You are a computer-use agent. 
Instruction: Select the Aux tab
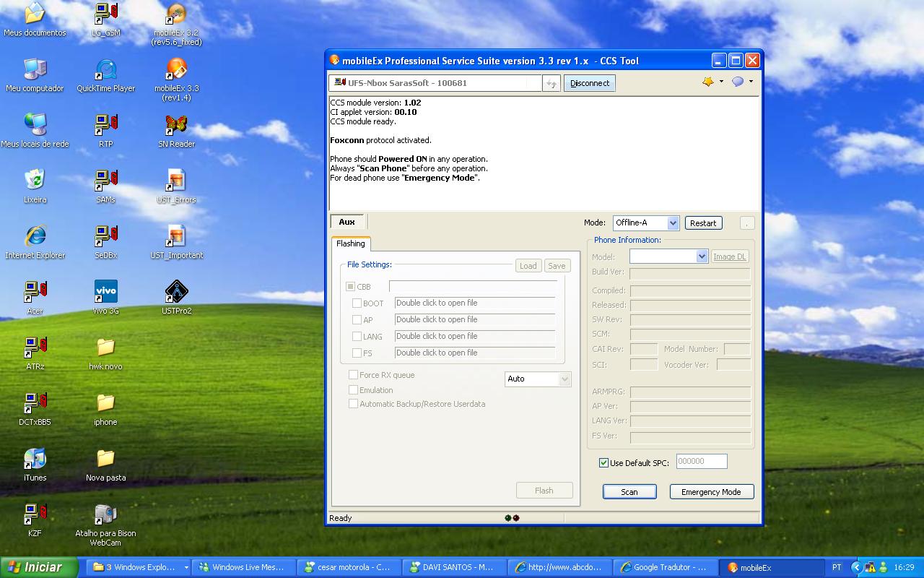tap(347, 222)
